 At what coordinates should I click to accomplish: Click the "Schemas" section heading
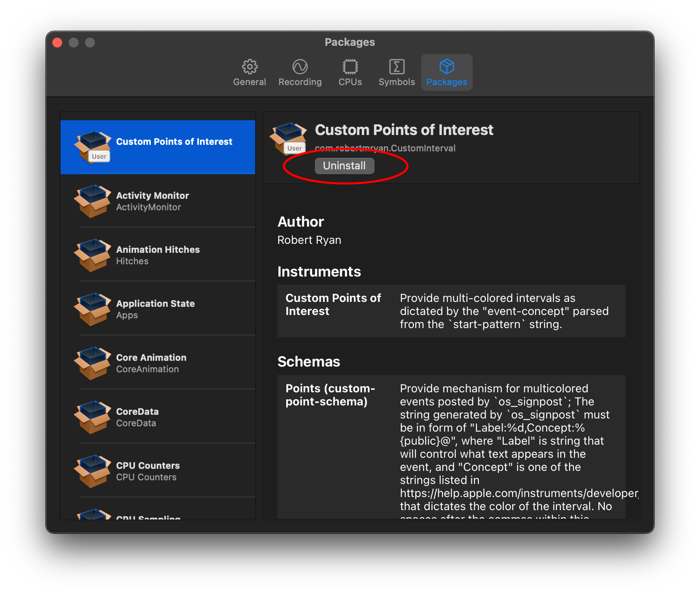tap(309, 362)
